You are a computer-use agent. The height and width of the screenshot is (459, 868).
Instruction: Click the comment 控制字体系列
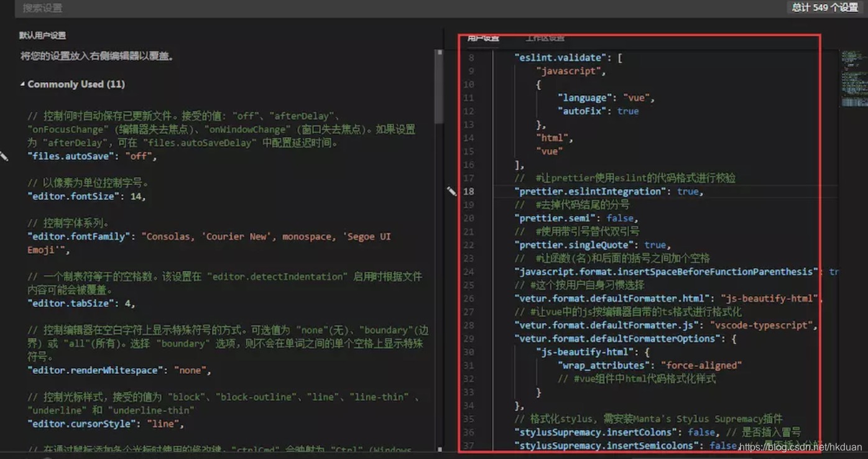[69, 223]
